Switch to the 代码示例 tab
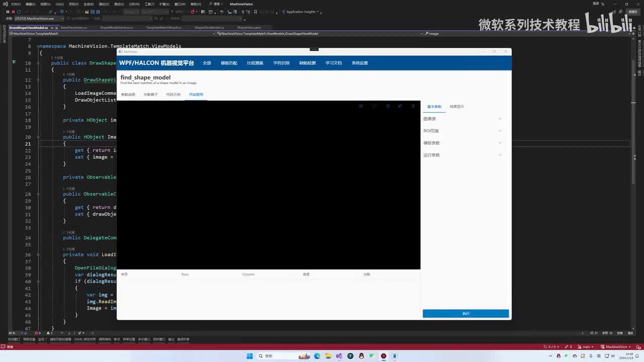 [x=173, y=95]
